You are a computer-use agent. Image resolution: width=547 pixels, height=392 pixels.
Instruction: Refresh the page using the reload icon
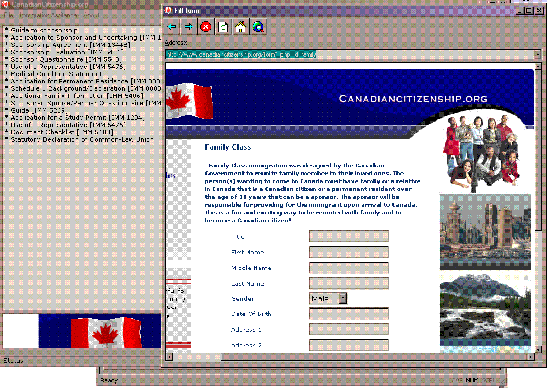pyautogui.click(x=223, y=26)
